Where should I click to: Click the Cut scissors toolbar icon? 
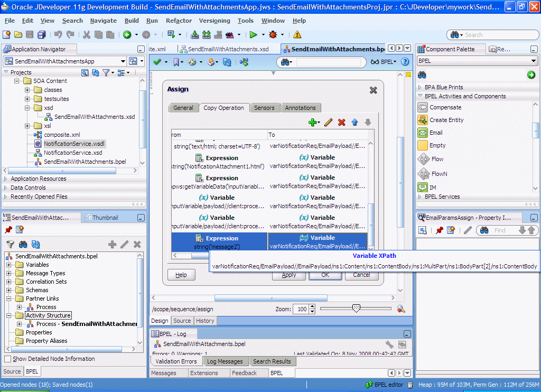(x=87, y=34)
